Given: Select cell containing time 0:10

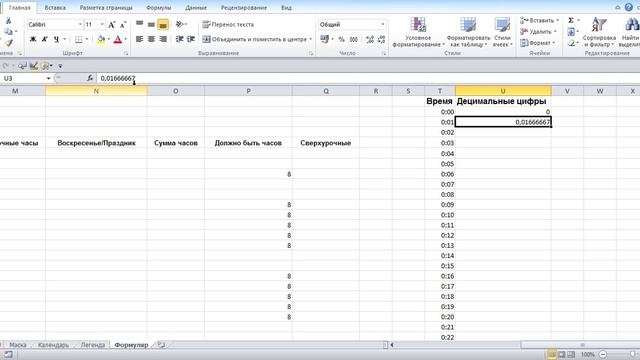Looking at the screenshot, I should [440, 215].
